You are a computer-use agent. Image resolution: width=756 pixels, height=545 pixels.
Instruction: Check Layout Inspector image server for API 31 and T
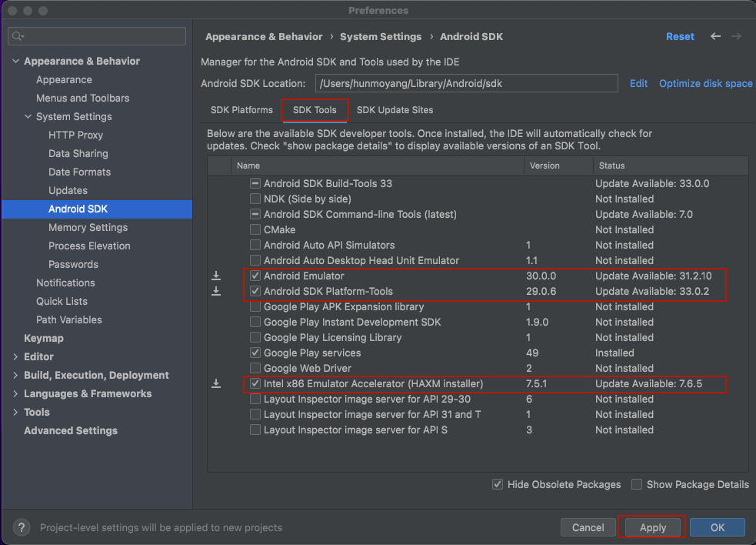click(x=255, y=415)
